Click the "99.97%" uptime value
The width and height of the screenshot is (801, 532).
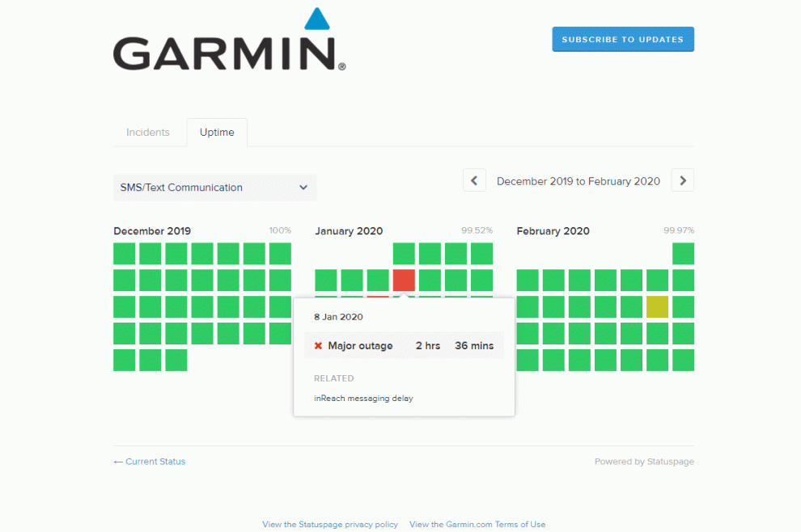[x=679, y=230]
